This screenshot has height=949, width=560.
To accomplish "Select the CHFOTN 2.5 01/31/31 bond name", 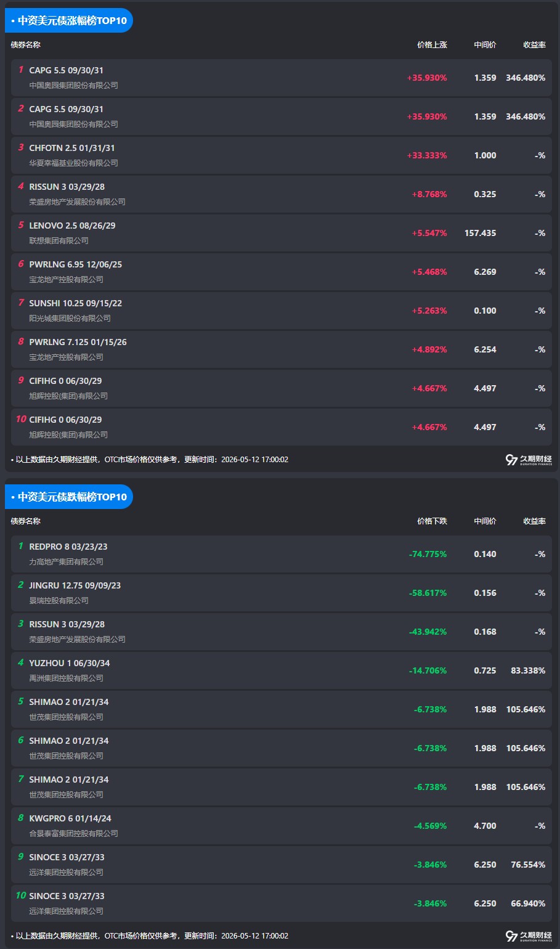I will pyautogui.click(x=72, y=148).
